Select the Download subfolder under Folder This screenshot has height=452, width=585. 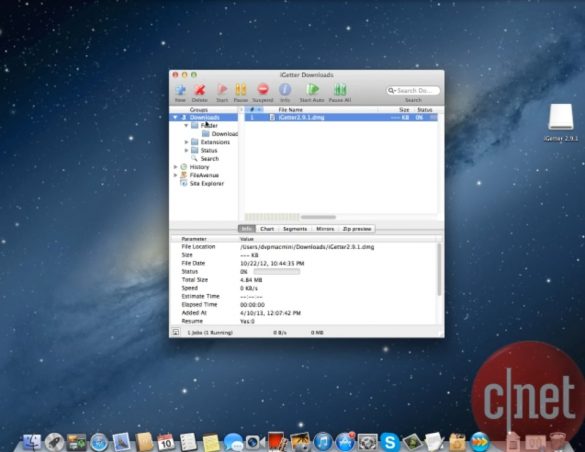(224, 134)
